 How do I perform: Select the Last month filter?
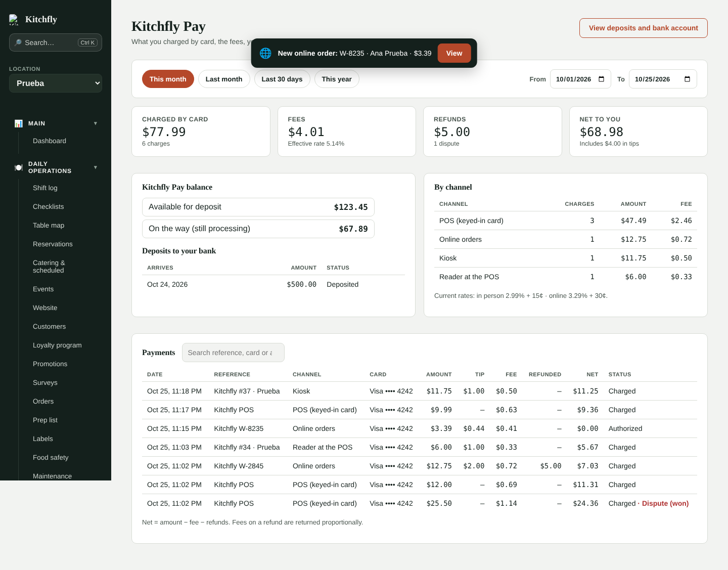tap(224, 79)
